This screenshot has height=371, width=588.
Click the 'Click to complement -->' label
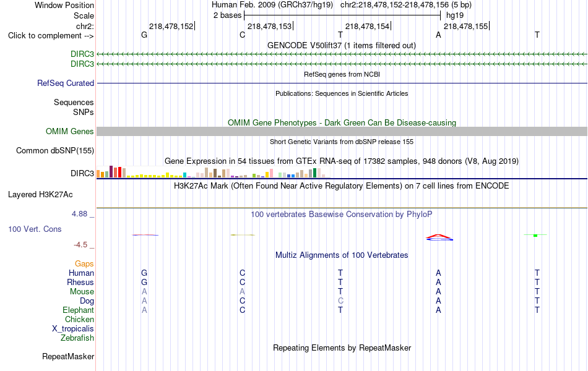pyautogui.click(x=51, y=36)
